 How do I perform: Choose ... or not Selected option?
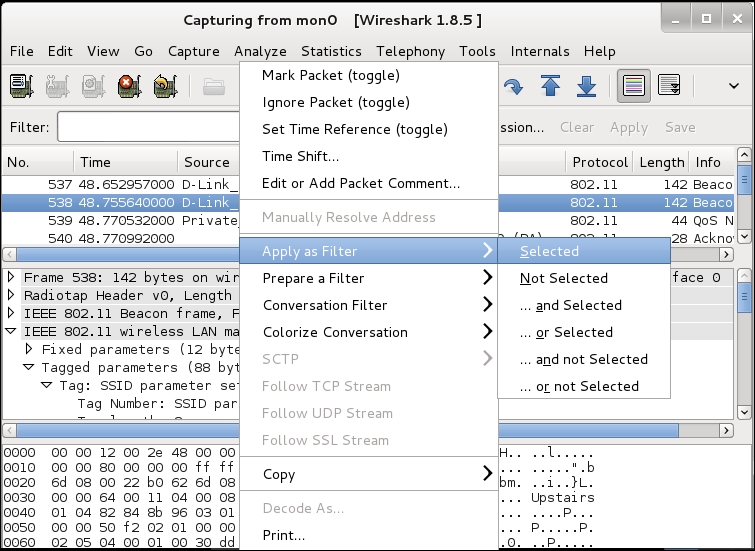pyautogui.click(x=584, y=386)
